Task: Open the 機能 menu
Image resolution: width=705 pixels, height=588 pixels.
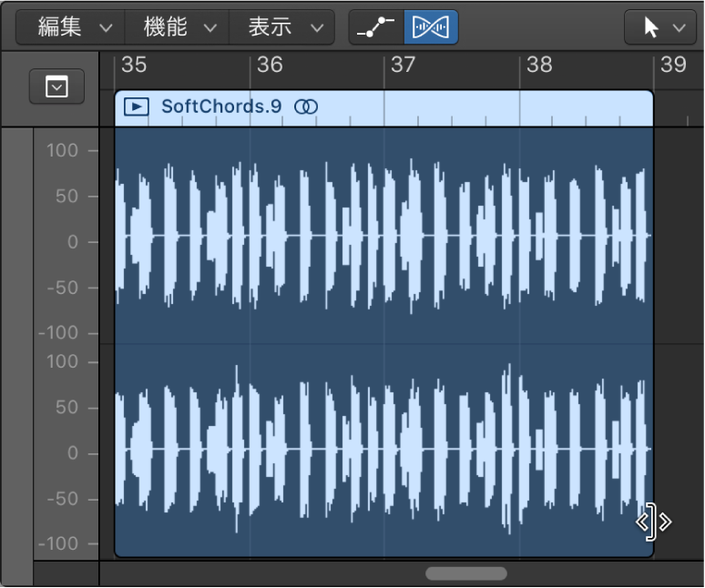Action: point(177,27)
